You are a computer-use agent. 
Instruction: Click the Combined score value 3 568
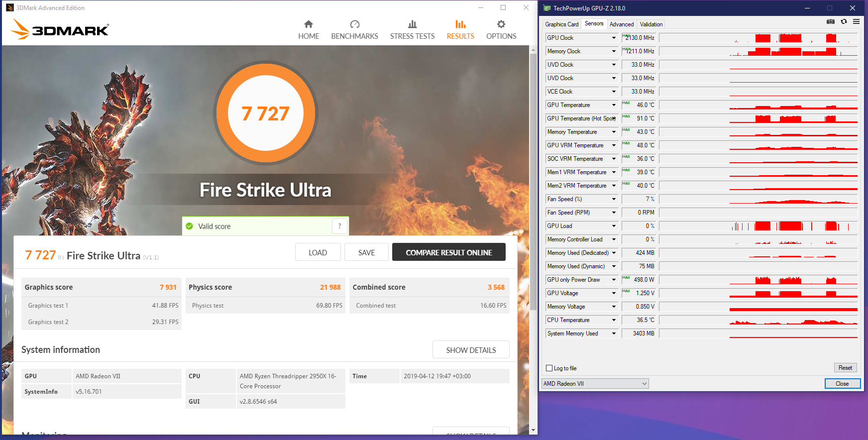[496, 287]
